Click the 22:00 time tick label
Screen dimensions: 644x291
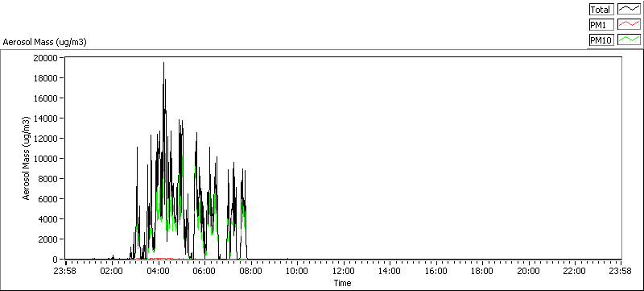pos(574,271)
